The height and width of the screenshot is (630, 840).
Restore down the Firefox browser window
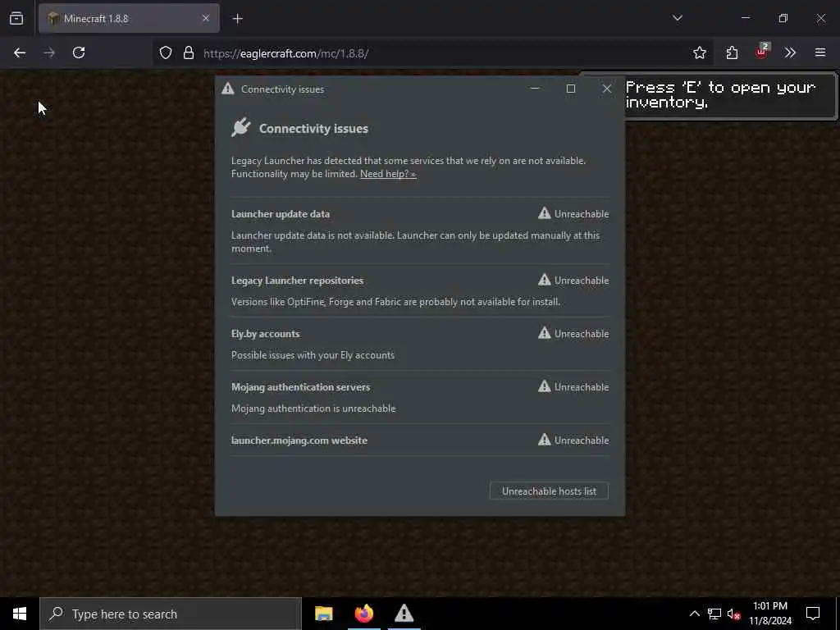(783, 18)
